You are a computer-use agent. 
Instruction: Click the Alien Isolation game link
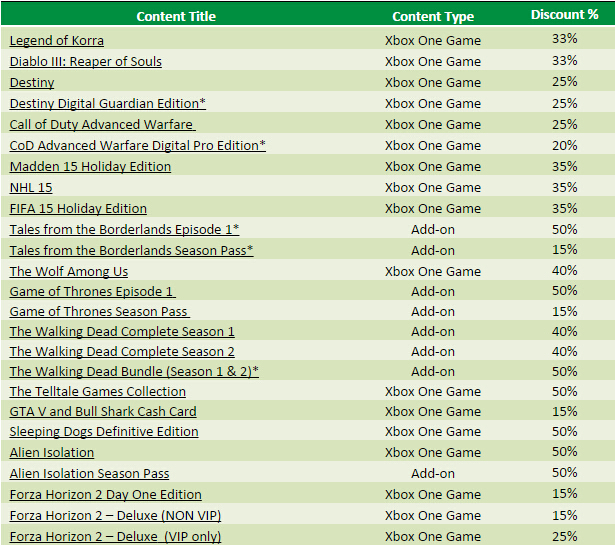(x=52, y=452)
